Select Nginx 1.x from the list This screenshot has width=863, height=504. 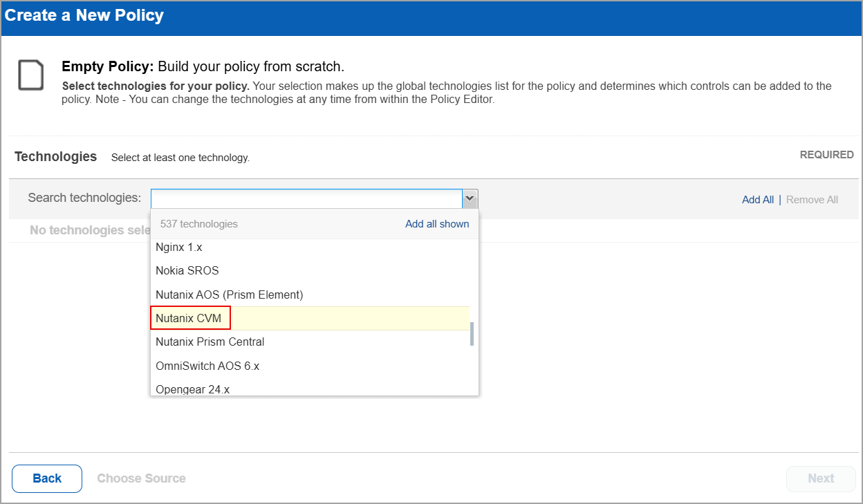(x=310, y=247)
